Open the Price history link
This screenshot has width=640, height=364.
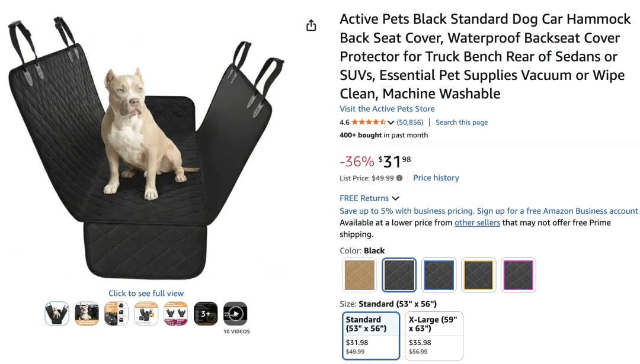(436, 178)
